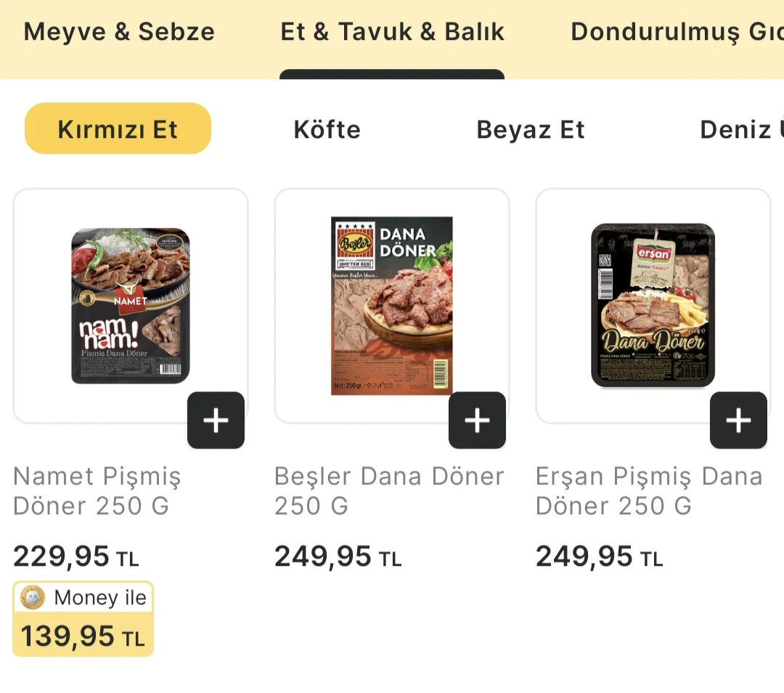The height and width of the screenshot is (693, 784).
Task: Click the Money ile 139,95 TL price badge
Action: tap(82, 618)
